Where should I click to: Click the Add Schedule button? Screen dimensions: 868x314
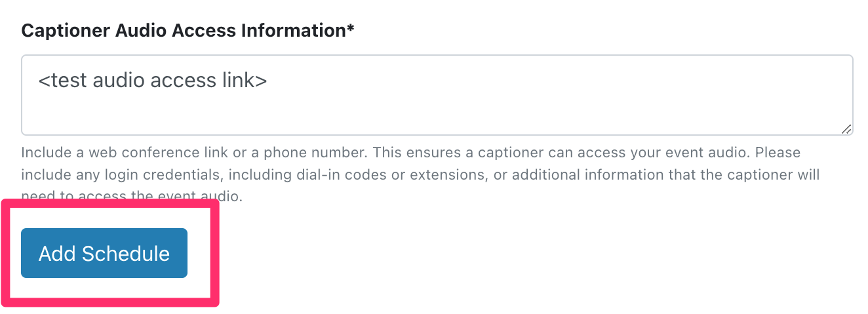click(104, 253)
